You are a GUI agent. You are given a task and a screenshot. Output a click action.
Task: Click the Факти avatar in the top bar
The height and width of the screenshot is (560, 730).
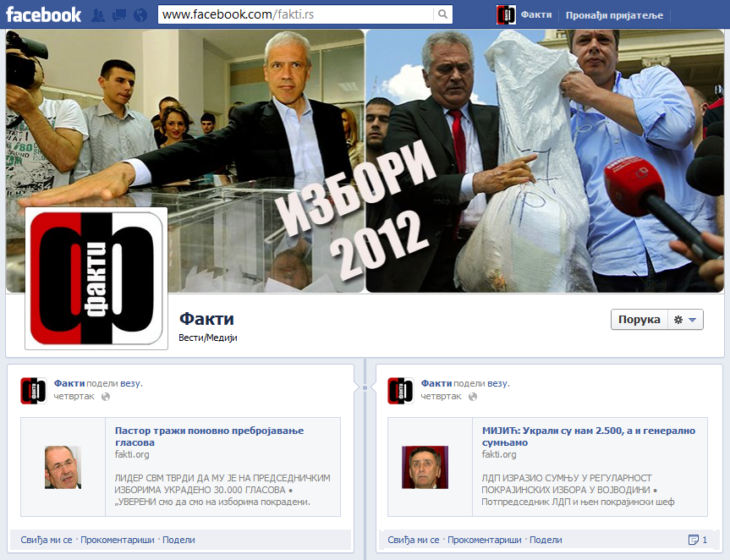click(x=506, y=14)
